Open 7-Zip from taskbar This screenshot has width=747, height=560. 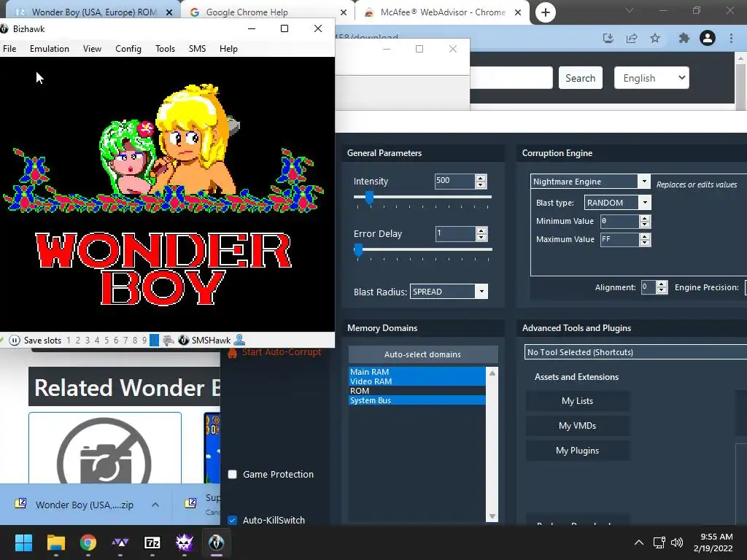point(152,542)
